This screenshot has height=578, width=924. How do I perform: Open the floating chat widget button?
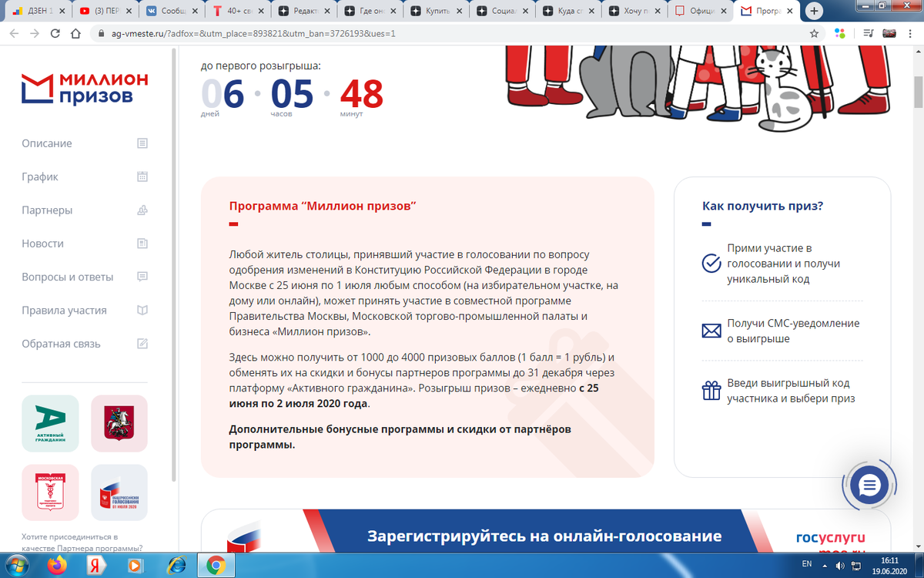tap(869, 485)
